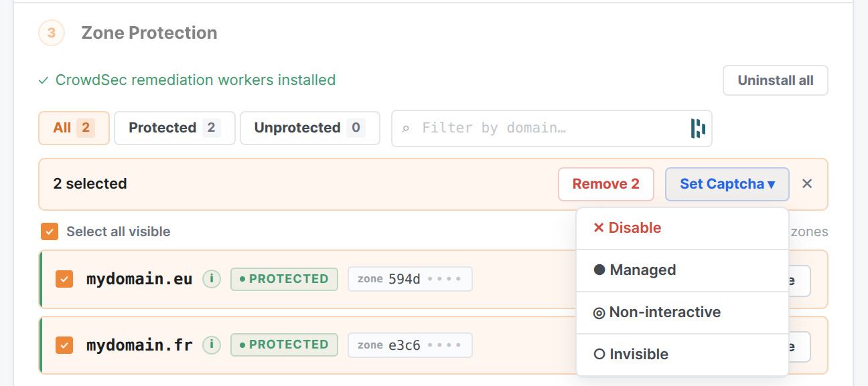Screen dimensions: 868x386
Task: Uncheck the mydomain.fr checkbox
Action: [x=64, y=345]
